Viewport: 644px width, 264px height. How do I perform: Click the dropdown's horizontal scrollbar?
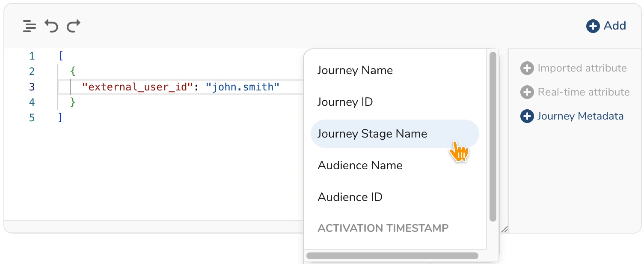[x=392, y=256]
